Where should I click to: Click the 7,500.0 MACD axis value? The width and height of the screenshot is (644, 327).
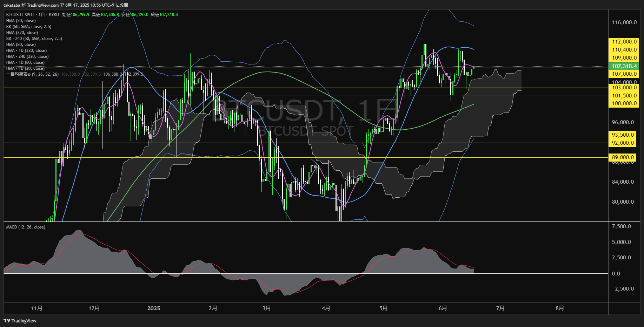622,226
